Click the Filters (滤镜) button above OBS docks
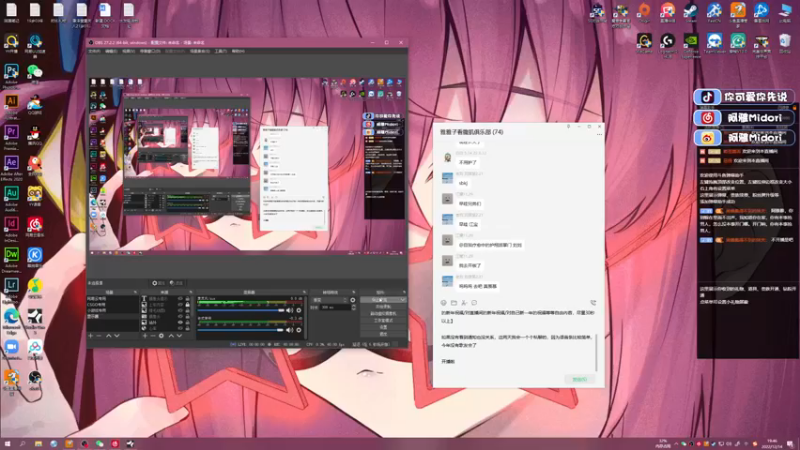800x450 pixels. [178, 283]
